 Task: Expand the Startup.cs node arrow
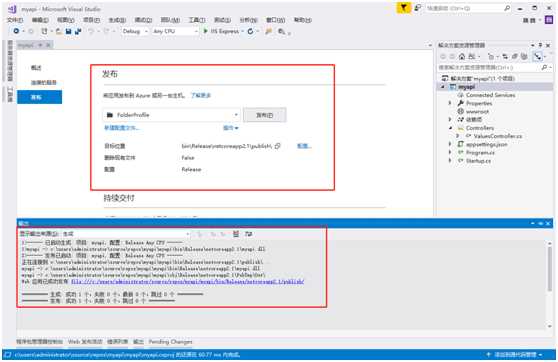[450, 161]
